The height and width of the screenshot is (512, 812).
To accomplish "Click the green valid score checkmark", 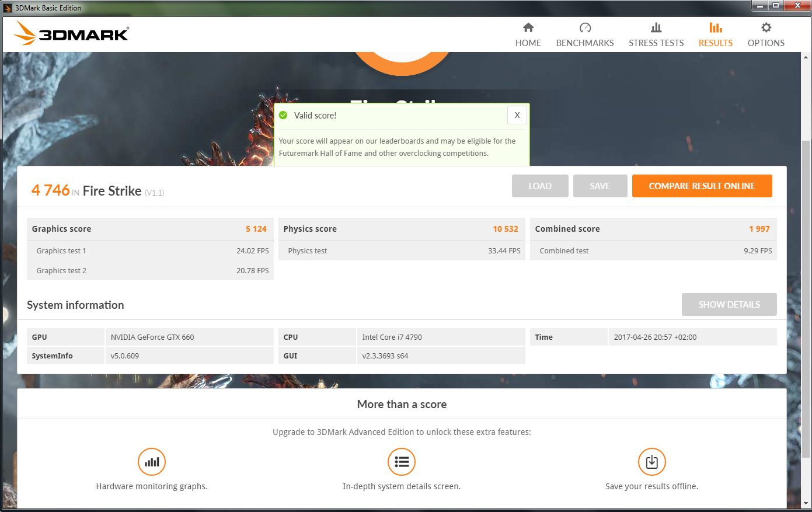I will [283, 115].
